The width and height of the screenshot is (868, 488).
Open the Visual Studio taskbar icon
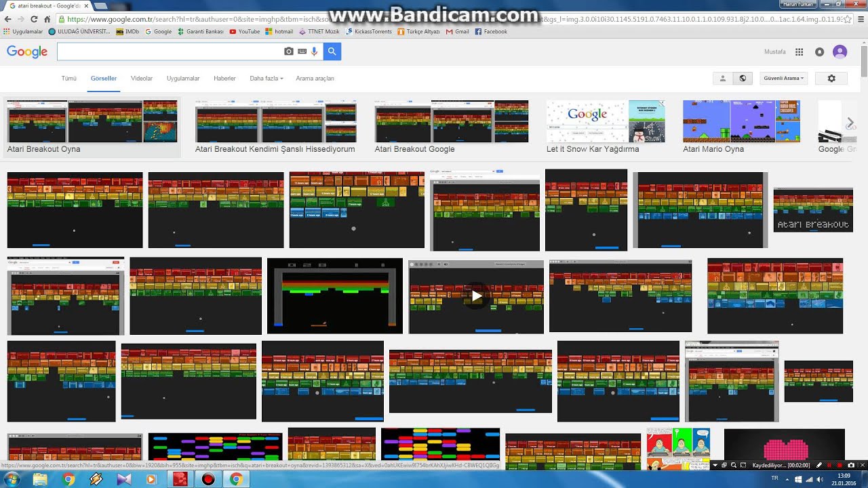tap(123, 479)
